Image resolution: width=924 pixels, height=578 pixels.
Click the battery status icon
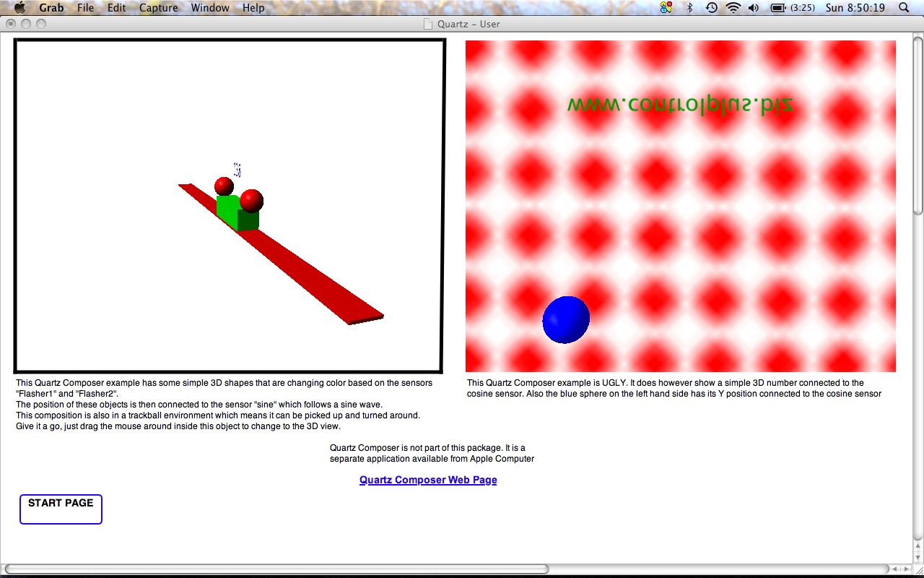click(x=777, y=8)
